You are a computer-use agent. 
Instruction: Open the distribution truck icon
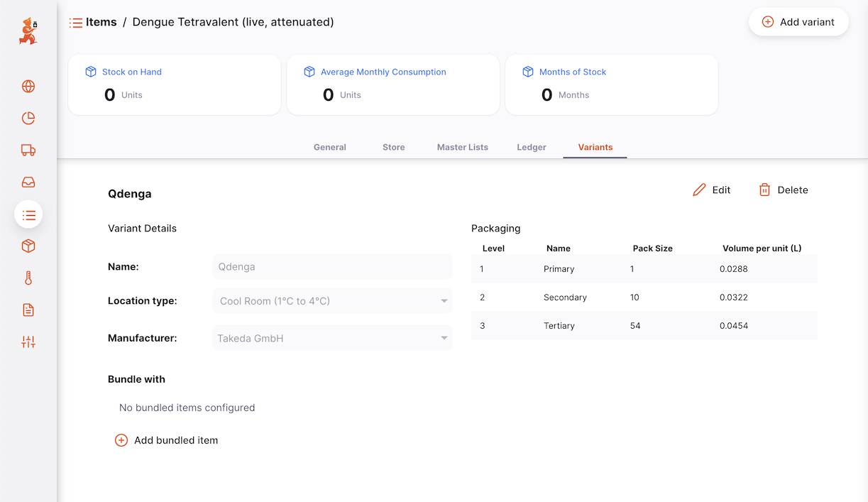(x=28, y=151)
